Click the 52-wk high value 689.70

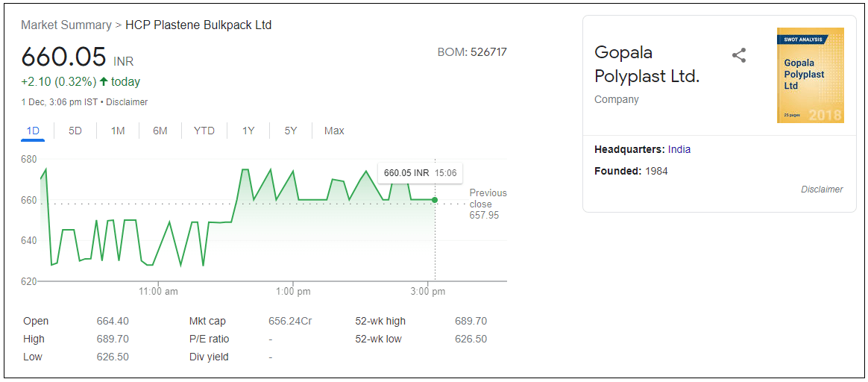471,321
